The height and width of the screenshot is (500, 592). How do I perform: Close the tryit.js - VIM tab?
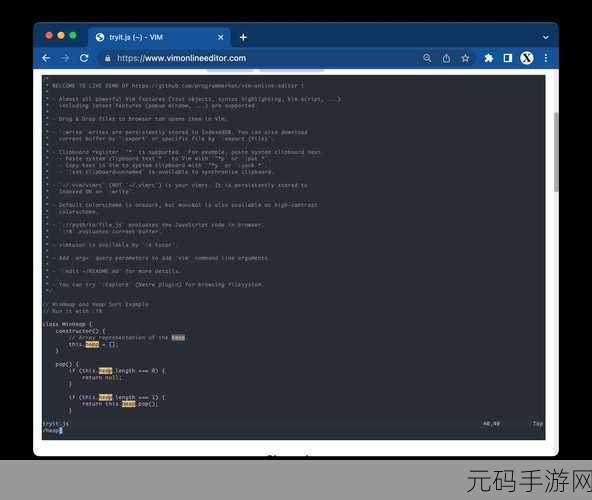coord(221,37)
